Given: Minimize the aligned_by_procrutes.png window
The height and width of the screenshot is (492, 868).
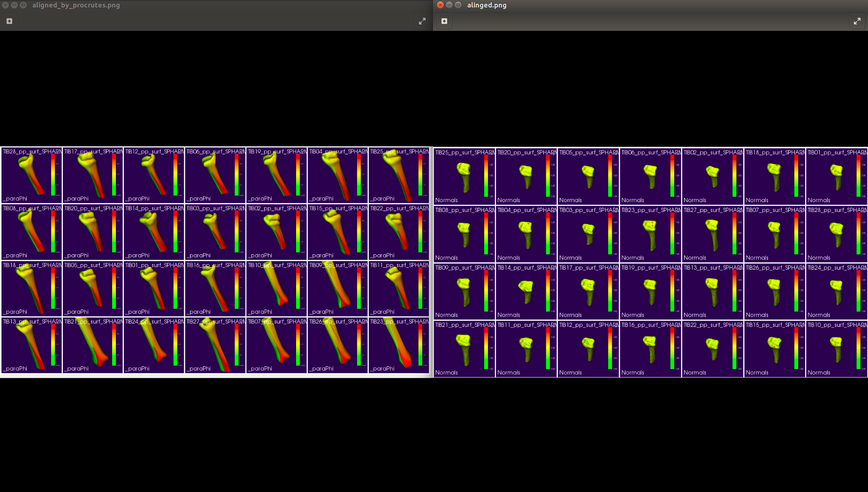Looking at the screenshot, I should click(14, 5).
